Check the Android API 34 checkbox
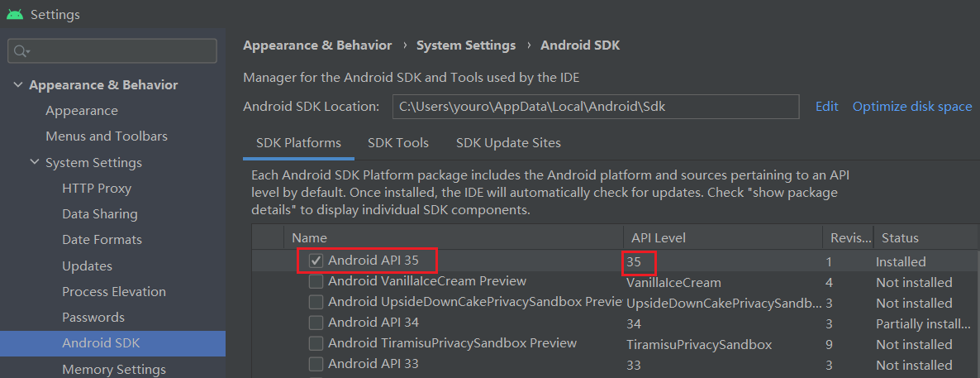The width and height of the screenshot is (980, 378). tap(316, 323)
